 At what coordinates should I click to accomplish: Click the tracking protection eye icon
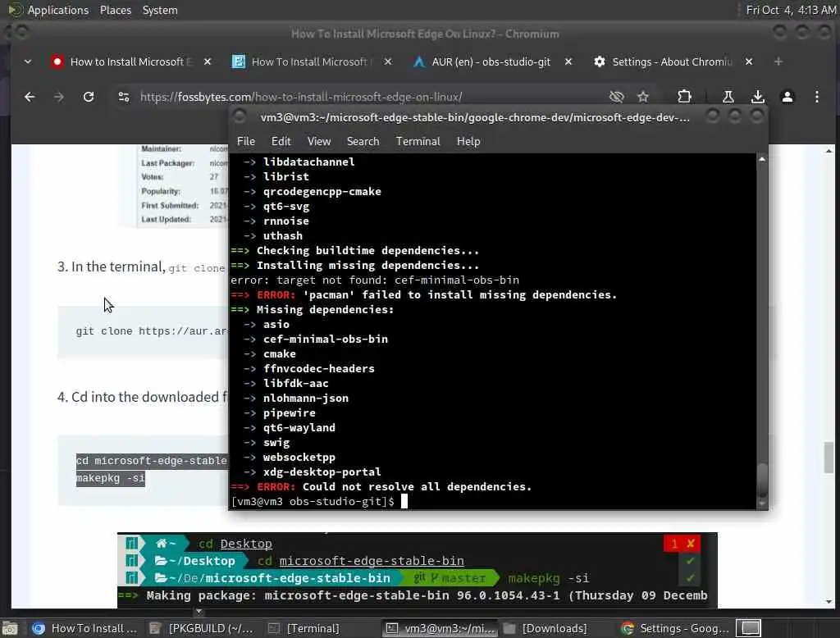pos(617,97)
